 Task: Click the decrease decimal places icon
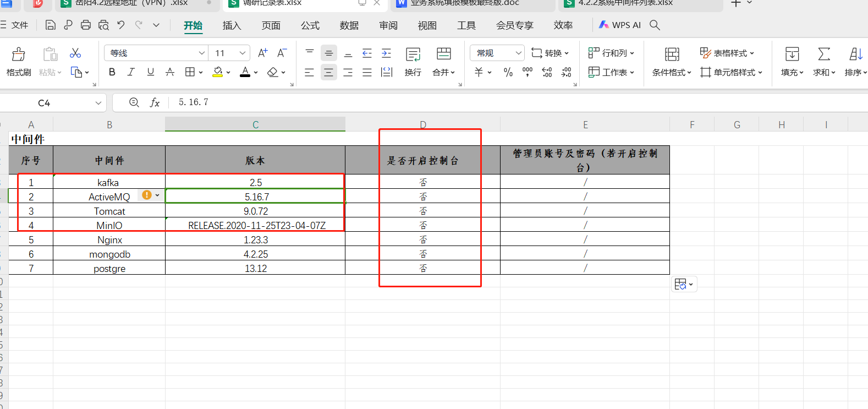(567, 72)
